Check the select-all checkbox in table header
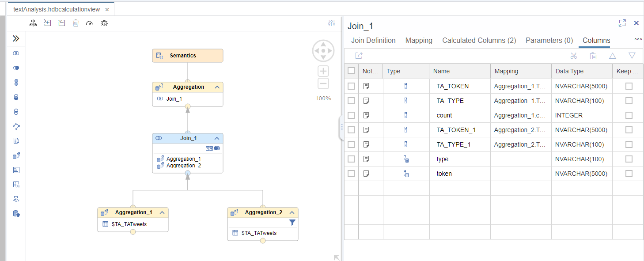The image size is (644, 261). 351,71
